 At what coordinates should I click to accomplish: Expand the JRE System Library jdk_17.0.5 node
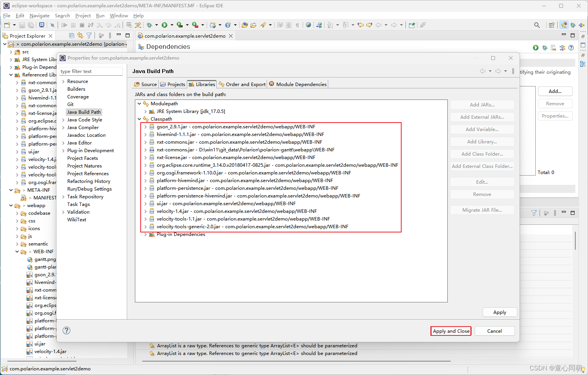145,111
